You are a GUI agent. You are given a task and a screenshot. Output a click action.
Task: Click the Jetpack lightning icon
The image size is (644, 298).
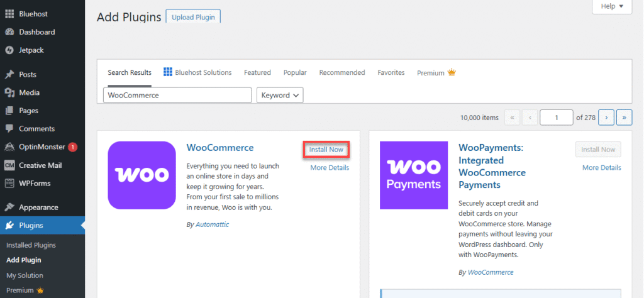pos(9,50)
